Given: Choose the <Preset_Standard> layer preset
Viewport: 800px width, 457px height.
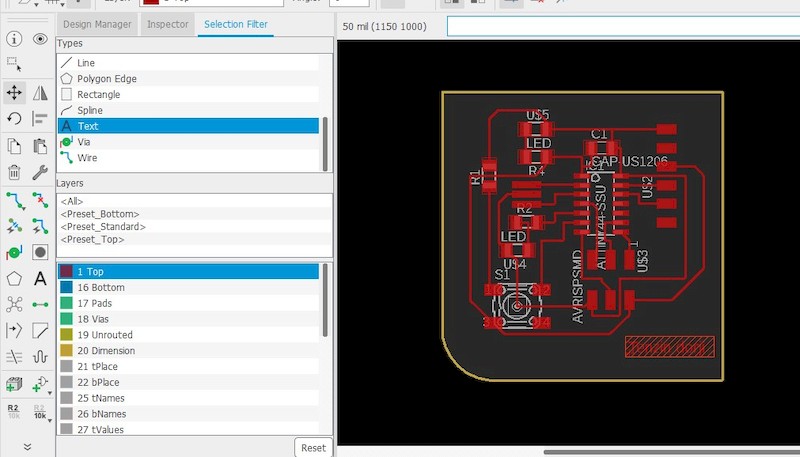Looking at the screenshot, I should coord(194,227).
